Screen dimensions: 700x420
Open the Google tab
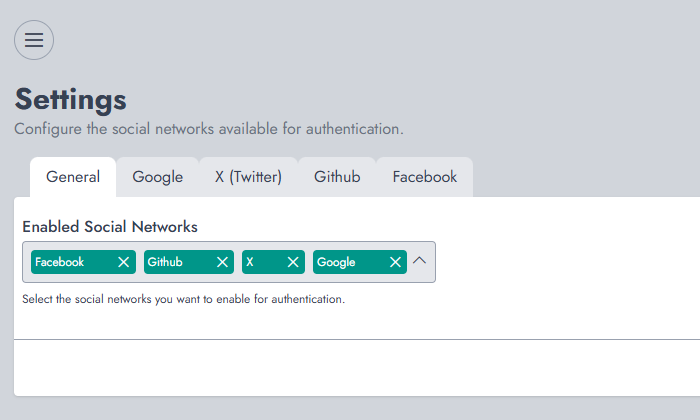coord(158,177)
